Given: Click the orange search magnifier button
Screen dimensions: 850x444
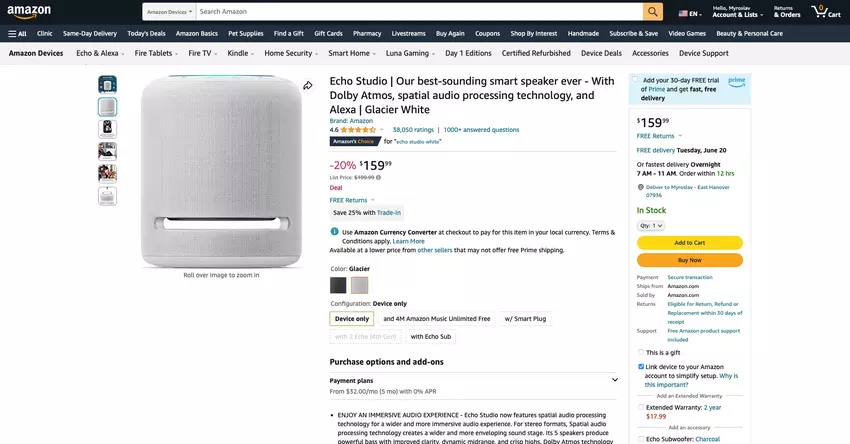Looking at the screenshot, I should [652, 12].
